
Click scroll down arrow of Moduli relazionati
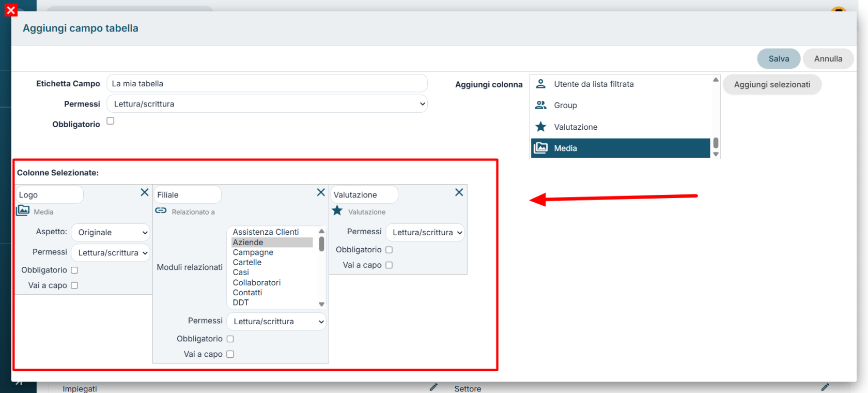(321, 304)
